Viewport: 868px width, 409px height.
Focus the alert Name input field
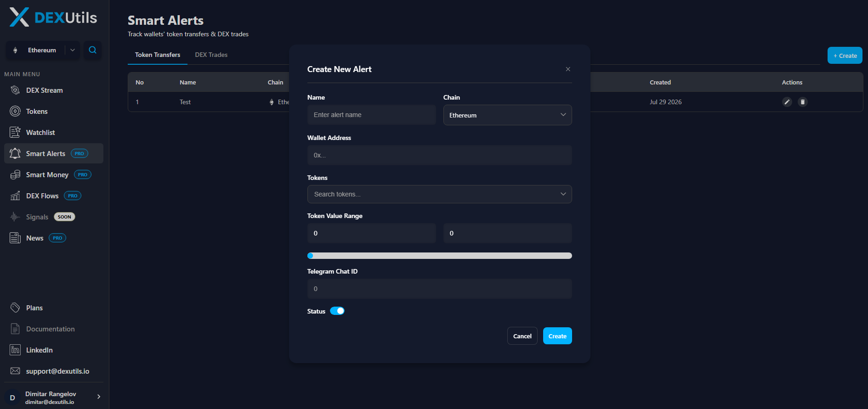tap(371, 115)
